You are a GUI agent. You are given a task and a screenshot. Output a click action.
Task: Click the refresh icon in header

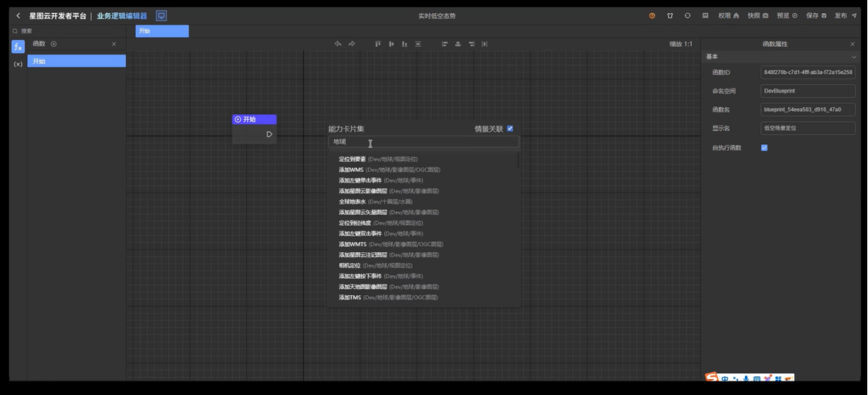(x=688, y=16)
